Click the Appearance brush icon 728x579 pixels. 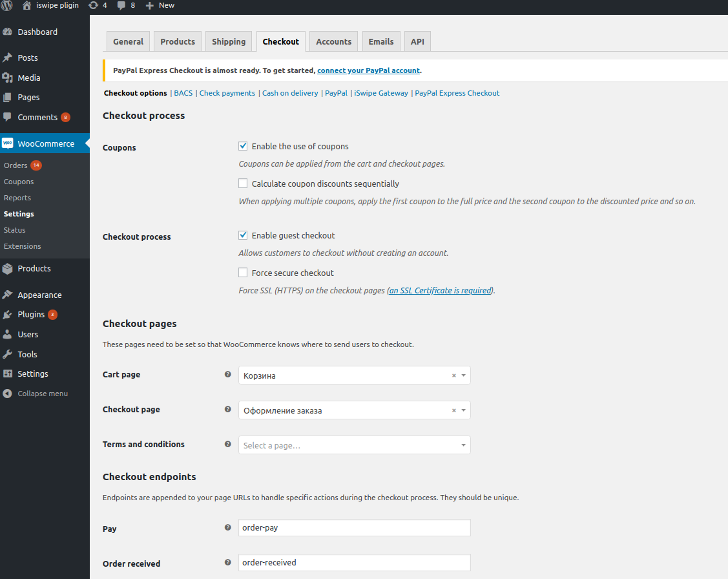[8, 295]
